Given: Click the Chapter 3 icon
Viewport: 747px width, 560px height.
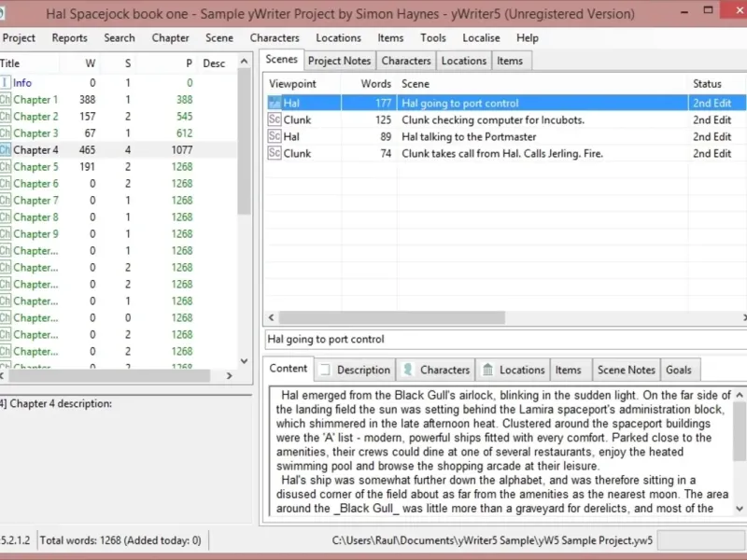Looking at the screenshot, I should click(x=5, y=133).
